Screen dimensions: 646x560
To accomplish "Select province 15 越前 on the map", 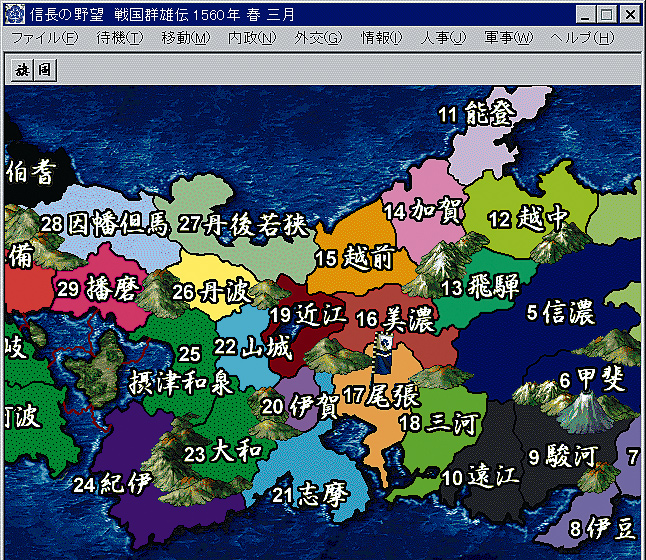I will (354, 258).
